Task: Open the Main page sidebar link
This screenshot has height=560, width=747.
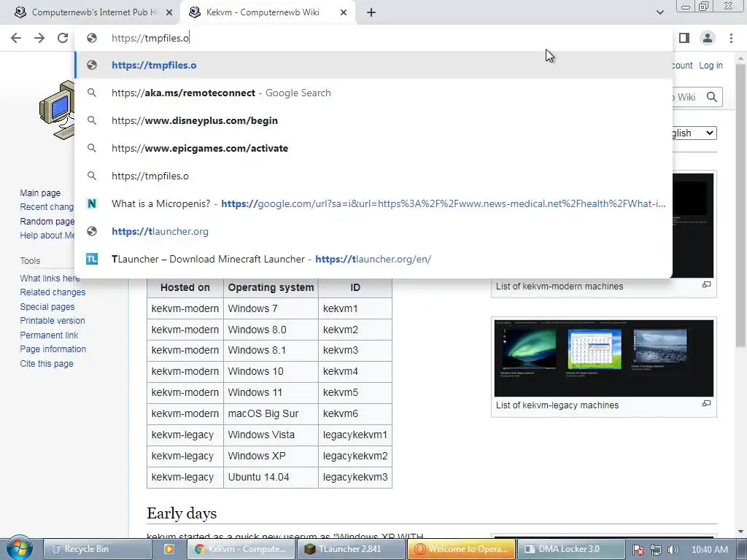Action: pyautogui.click(x=40, y=192)
